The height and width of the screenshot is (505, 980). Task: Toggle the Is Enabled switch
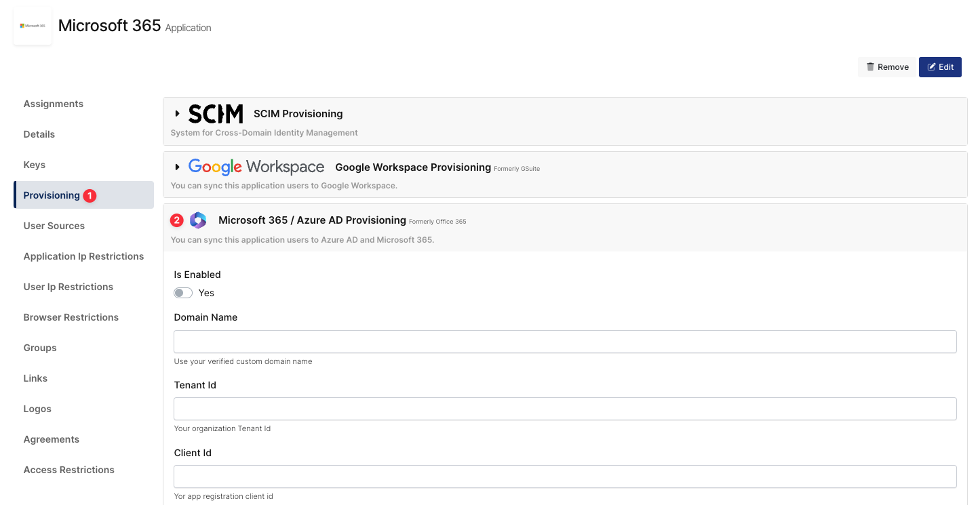click(183, 293)
